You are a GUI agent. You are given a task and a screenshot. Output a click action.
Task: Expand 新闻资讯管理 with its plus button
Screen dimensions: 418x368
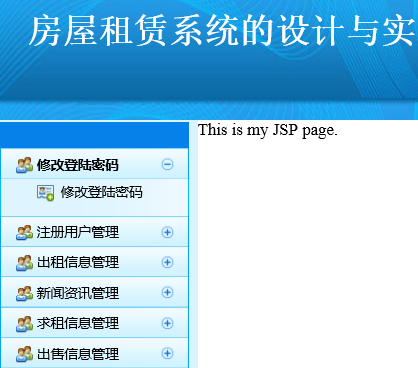coord(167,292)
